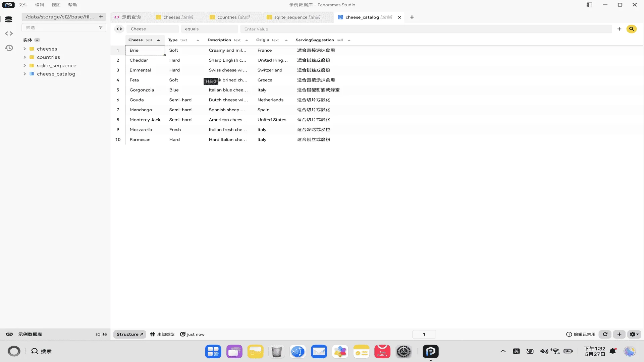Click the connection link icon in status bar
This screenshot has height=362, width=644.
(9, 334)
